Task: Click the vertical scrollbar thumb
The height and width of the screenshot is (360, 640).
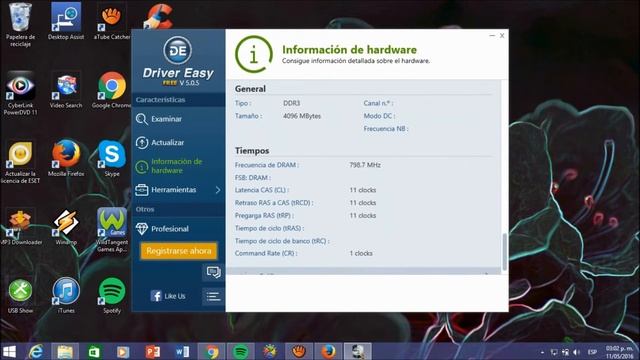Action: pos(505,251)
